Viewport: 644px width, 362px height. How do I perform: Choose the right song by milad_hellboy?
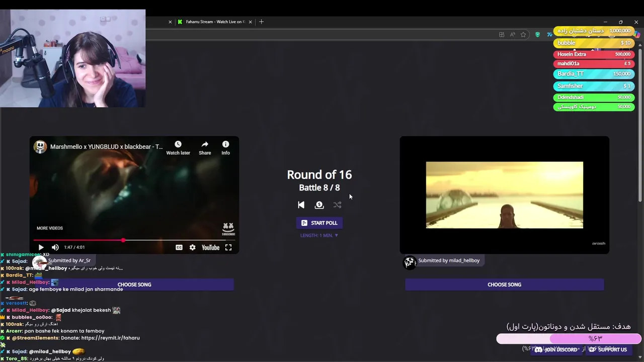click(x=504, y=285)
